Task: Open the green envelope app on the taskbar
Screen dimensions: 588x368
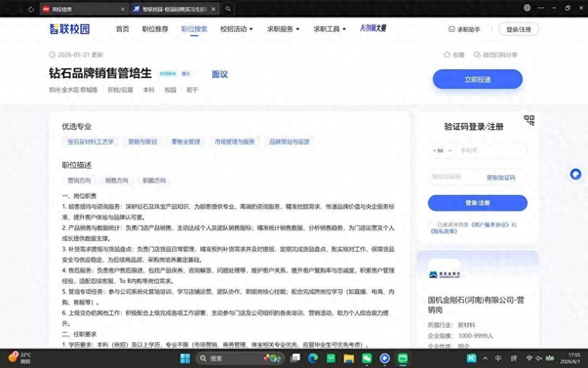Action: tap(331, 358)
